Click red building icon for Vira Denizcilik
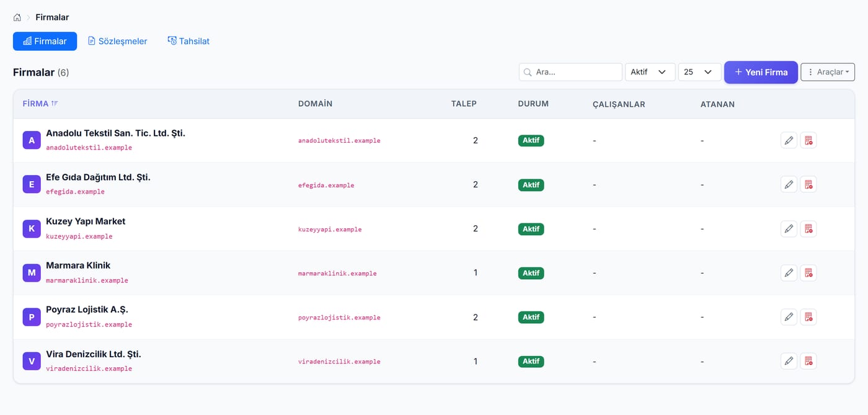This screenshot has height=415, width=868. [x=808, y=361]
